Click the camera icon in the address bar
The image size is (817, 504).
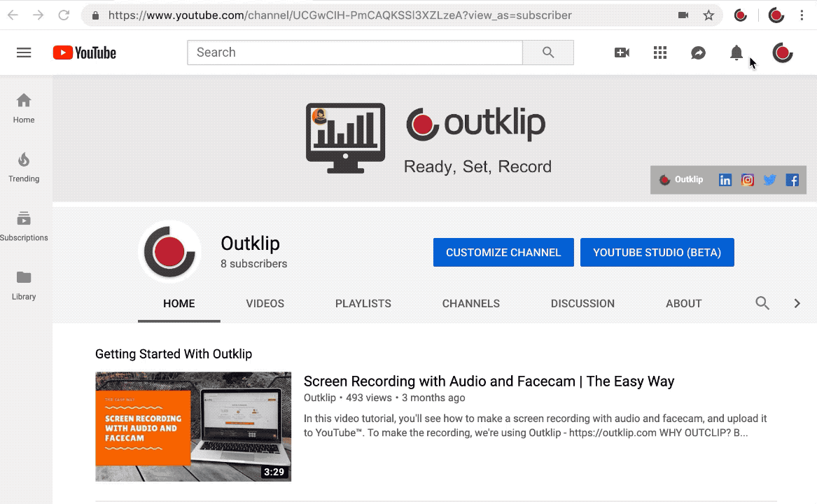(x=683, y=15)
